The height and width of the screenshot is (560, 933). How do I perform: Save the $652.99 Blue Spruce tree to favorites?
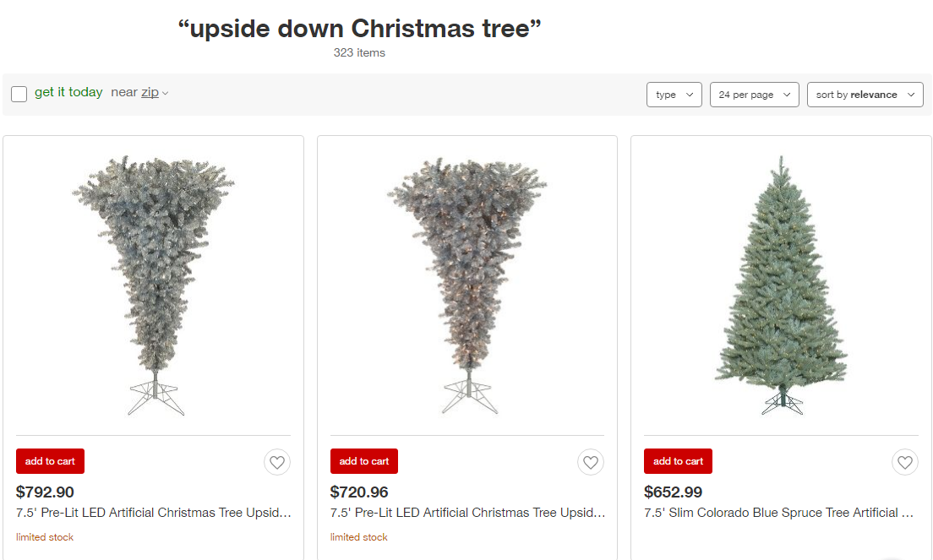905,462
